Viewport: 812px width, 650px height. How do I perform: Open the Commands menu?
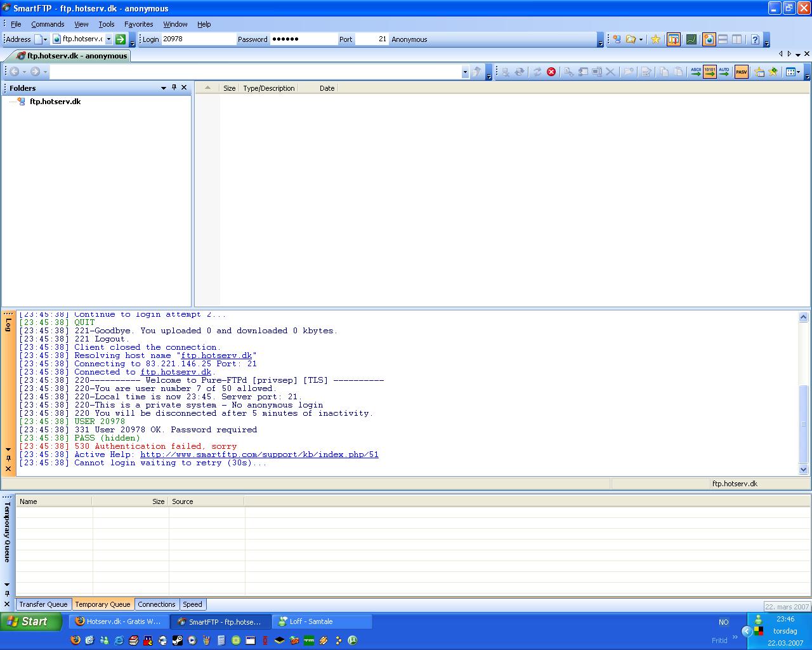tap(48, 24)
